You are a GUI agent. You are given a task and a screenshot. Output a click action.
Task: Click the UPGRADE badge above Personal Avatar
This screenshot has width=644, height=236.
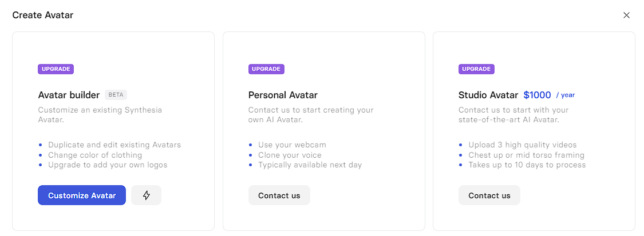coord(266,69)
